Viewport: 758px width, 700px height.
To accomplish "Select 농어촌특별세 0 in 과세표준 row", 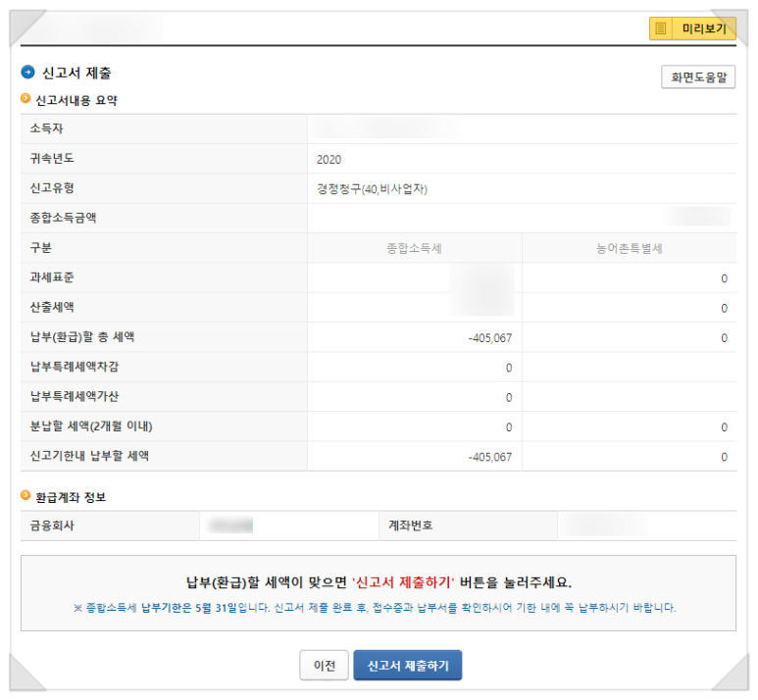I will click(x=724, y=278).
